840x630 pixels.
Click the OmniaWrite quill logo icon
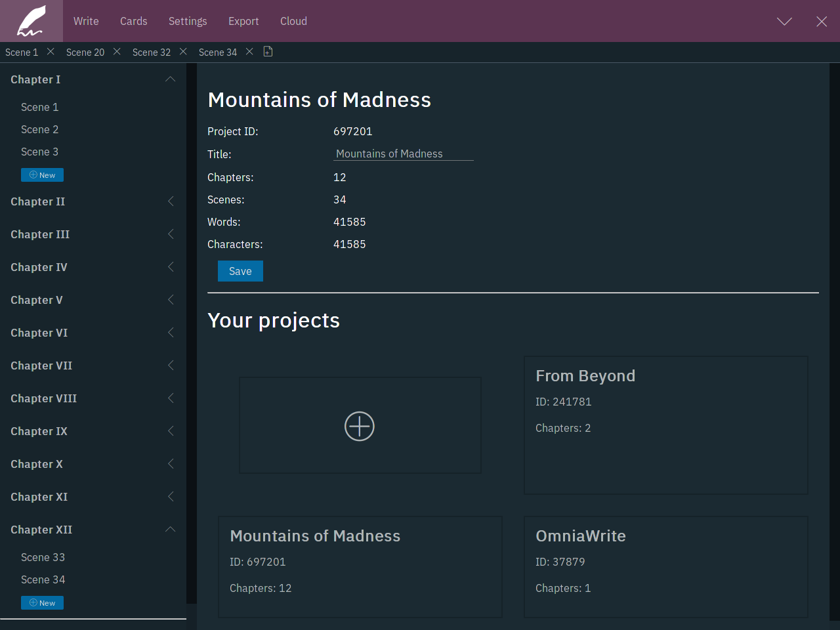pos(31,21)
